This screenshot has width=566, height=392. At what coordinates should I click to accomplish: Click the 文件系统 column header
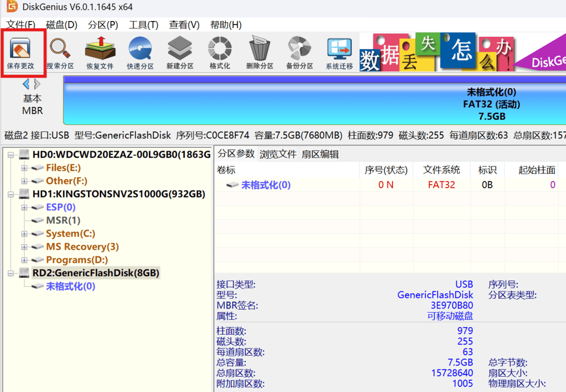pos(442,169)
